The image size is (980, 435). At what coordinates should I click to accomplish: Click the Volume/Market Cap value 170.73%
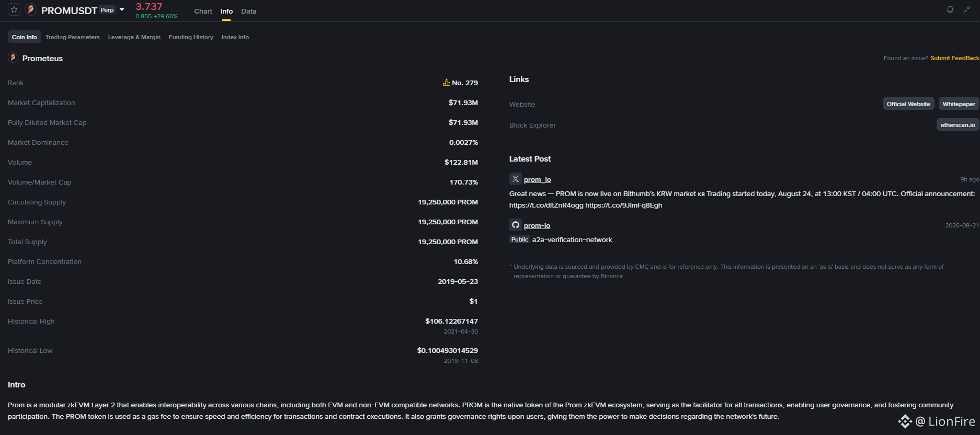(x=464, y=182)
